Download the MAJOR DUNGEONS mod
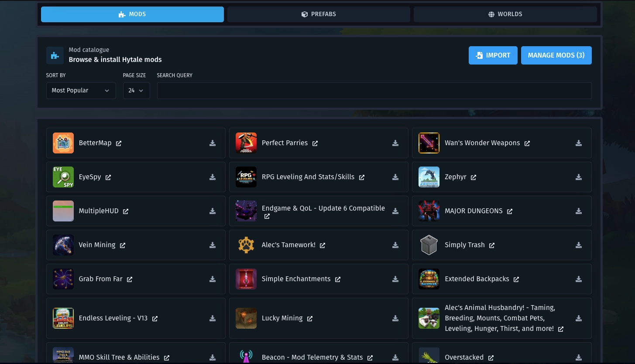Screen dimensions: 635x364 coord(579,211)
